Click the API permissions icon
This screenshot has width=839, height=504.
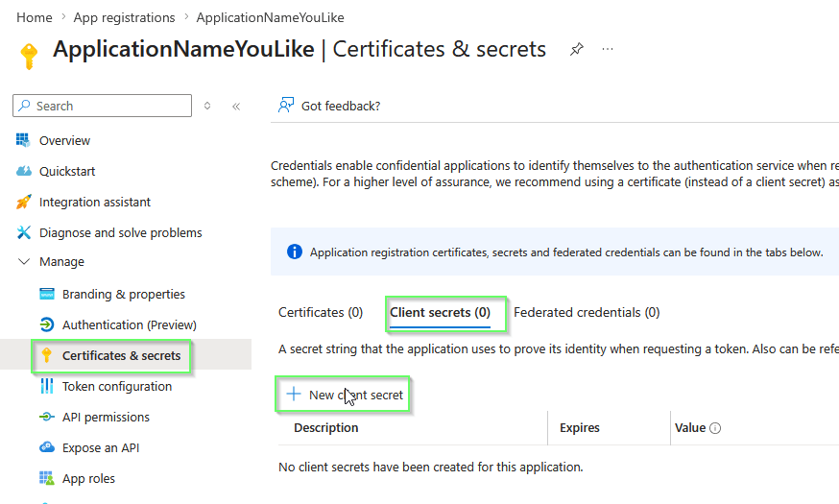47,417
